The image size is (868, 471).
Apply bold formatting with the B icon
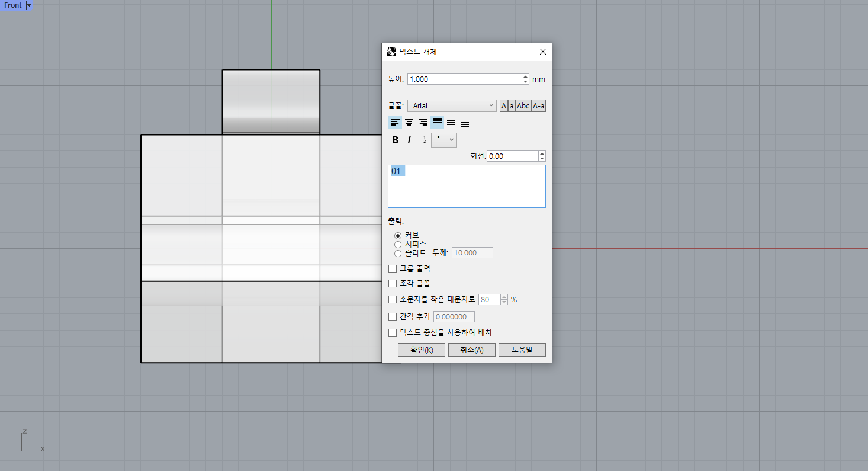pyautogui.click(x=395, y=140)
